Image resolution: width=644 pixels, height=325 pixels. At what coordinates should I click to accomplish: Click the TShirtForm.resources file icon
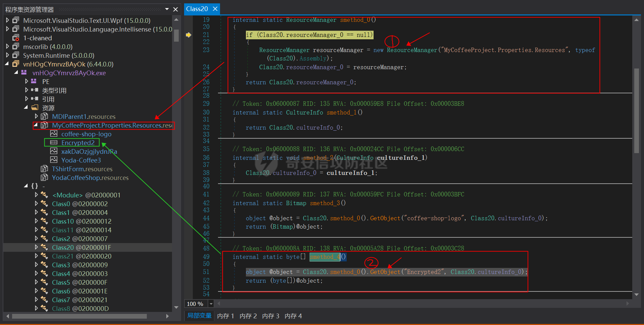coord(44,169)
